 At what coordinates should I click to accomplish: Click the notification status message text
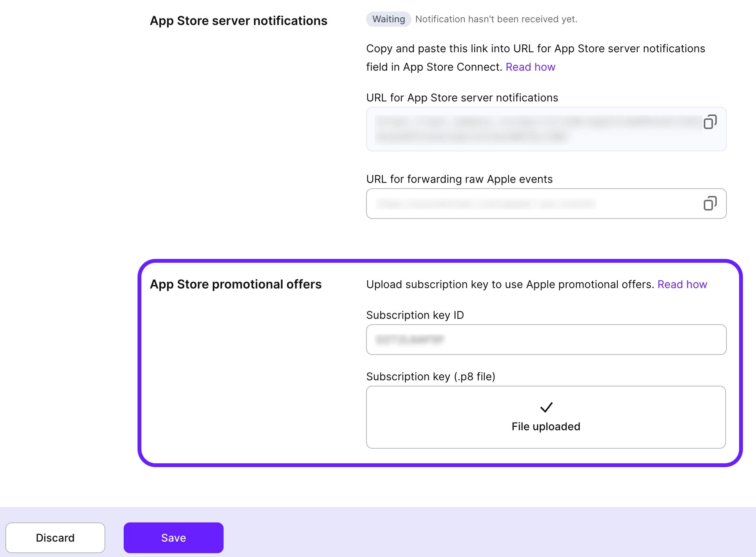(496, 19)
